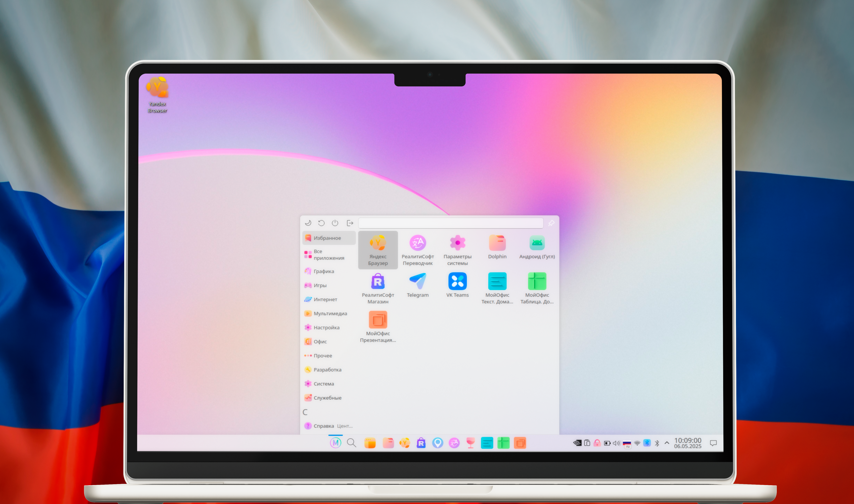Open the wine glass app on taskbar

[x=470, y=443]
